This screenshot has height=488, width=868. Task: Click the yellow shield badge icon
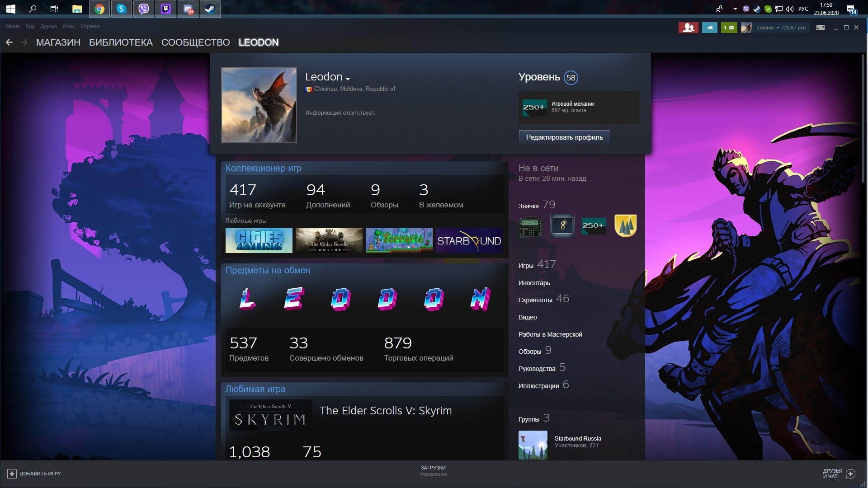[x=625, y=225]
